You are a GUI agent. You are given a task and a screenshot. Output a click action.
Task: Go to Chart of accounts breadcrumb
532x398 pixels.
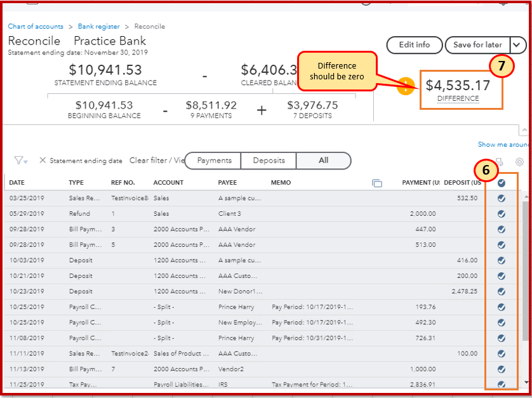[36, 27]
